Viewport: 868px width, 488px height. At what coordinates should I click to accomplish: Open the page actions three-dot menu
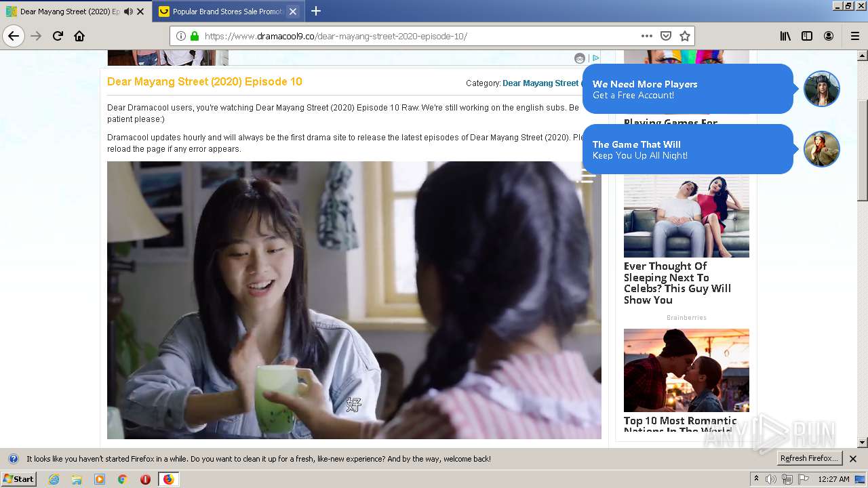pyautogui.click(x=647, y=36)
